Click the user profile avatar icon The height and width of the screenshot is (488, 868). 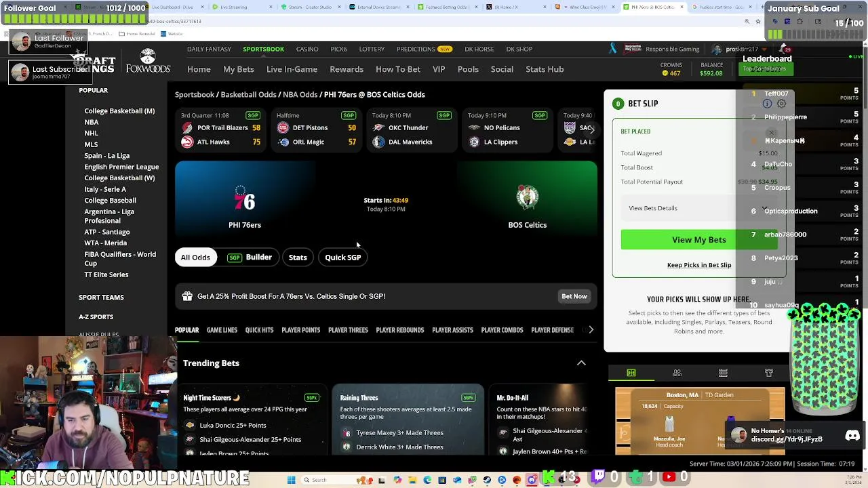[x=717, y=49]
